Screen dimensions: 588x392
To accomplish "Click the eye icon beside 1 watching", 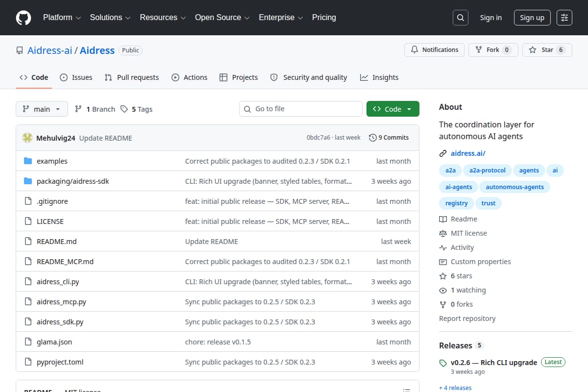I will pos(443,290).
